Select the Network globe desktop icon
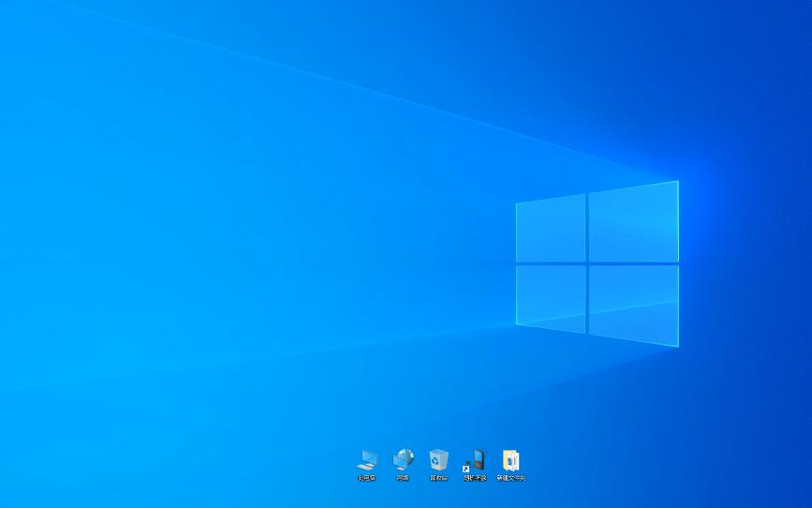Viewport: 812px width, 508px height. [403, 460]
